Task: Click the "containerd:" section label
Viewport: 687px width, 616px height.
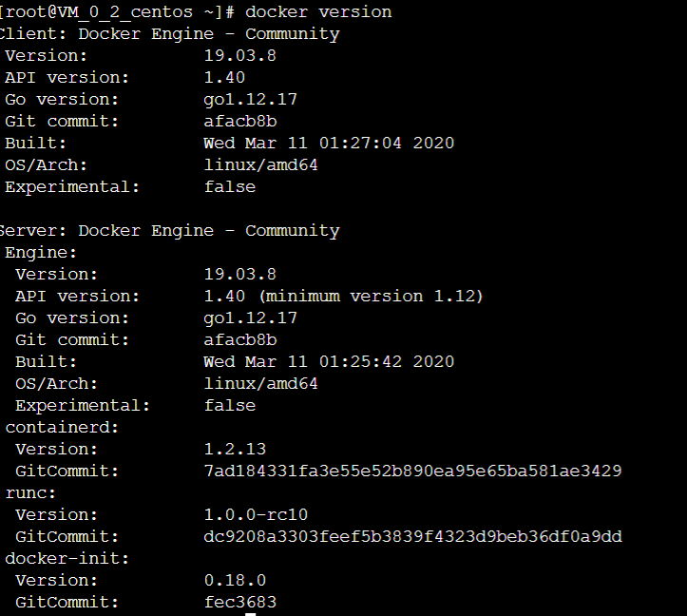Action: coord(62,428)
